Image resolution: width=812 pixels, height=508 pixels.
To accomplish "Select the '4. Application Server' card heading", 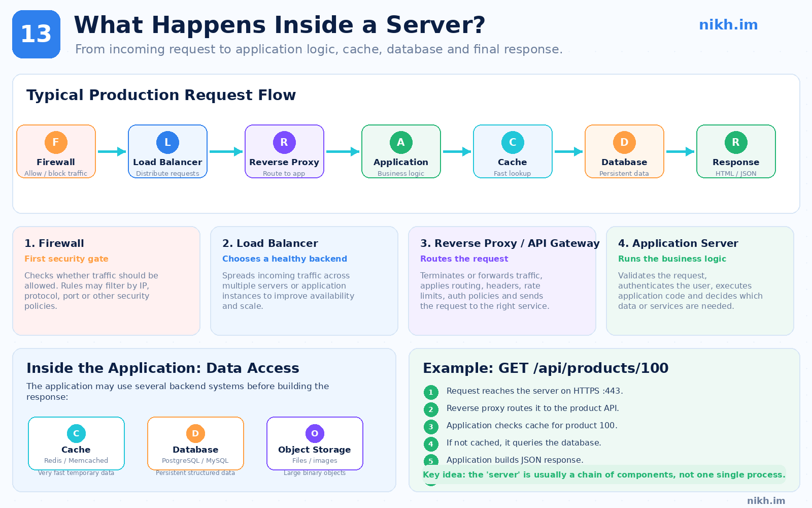I will pyautogui.click(x=678, y=243).
